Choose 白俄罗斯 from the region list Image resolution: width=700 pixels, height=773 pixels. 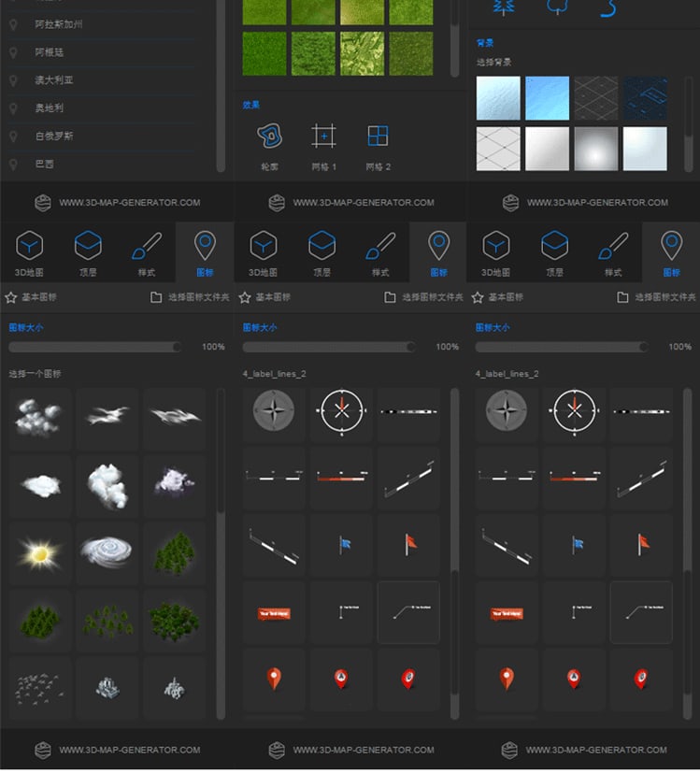[x=53, y=136]
